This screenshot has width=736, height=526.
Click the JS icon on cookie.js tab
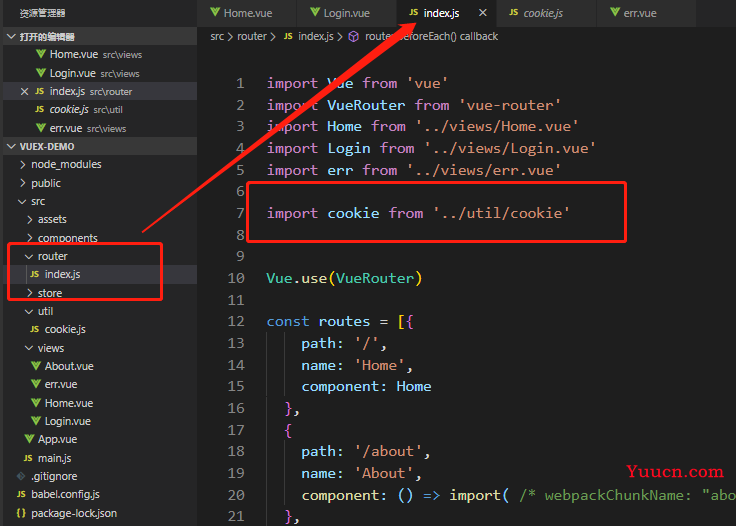(x=514, y=13)
